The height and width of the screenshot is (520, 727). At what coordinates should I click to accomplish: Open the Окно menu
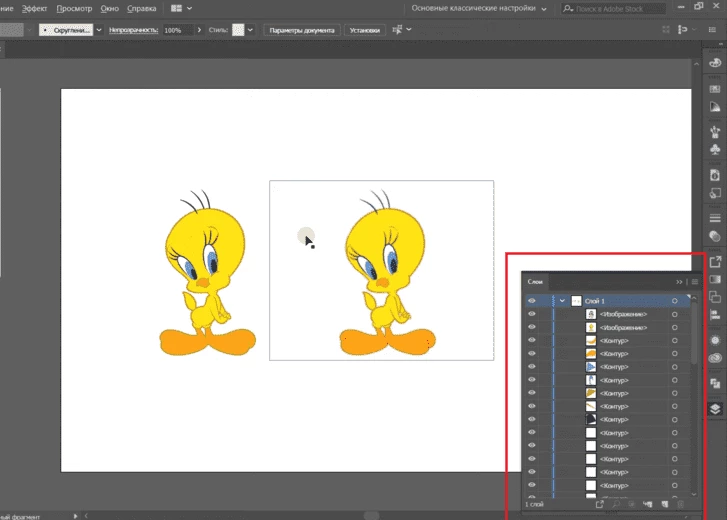coord(110,8)
